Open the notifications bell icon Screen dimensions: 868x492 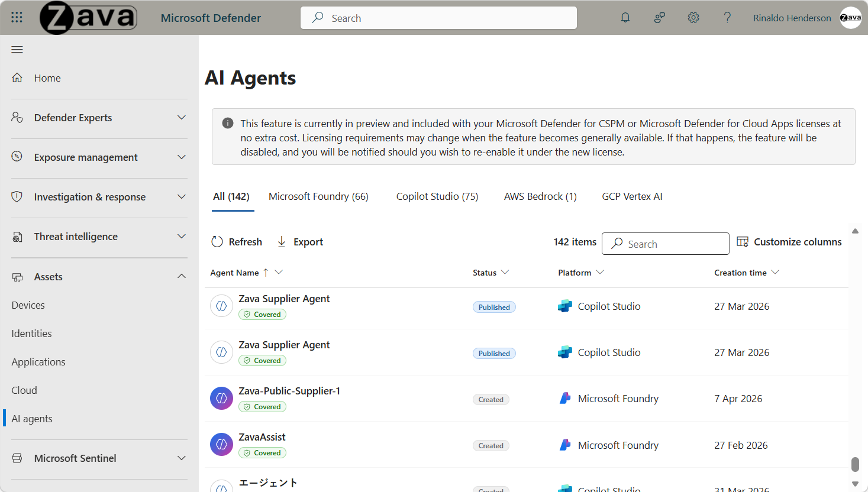pyautogui.click(x=625, y=18)
